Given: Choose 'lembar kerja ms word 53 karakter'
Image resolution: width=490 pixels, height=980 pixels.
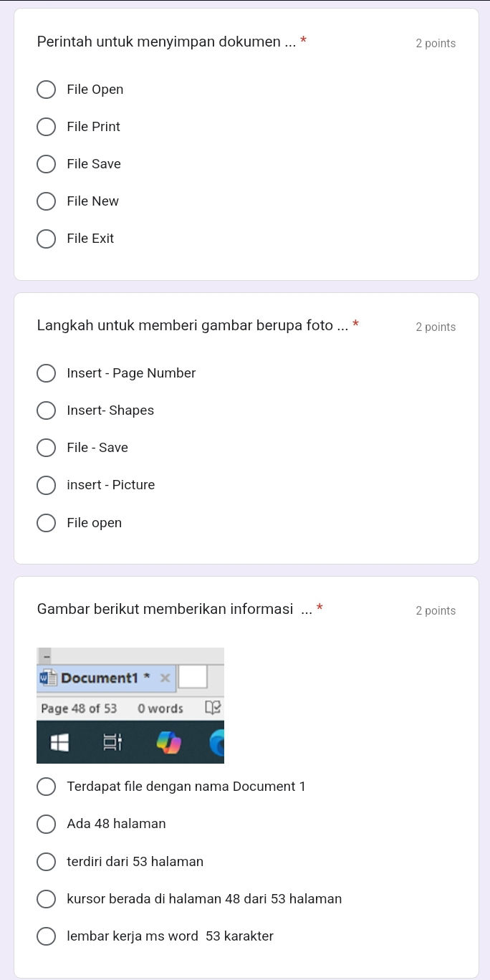Looking at the screenshot, I should click(x=47, y=936).
